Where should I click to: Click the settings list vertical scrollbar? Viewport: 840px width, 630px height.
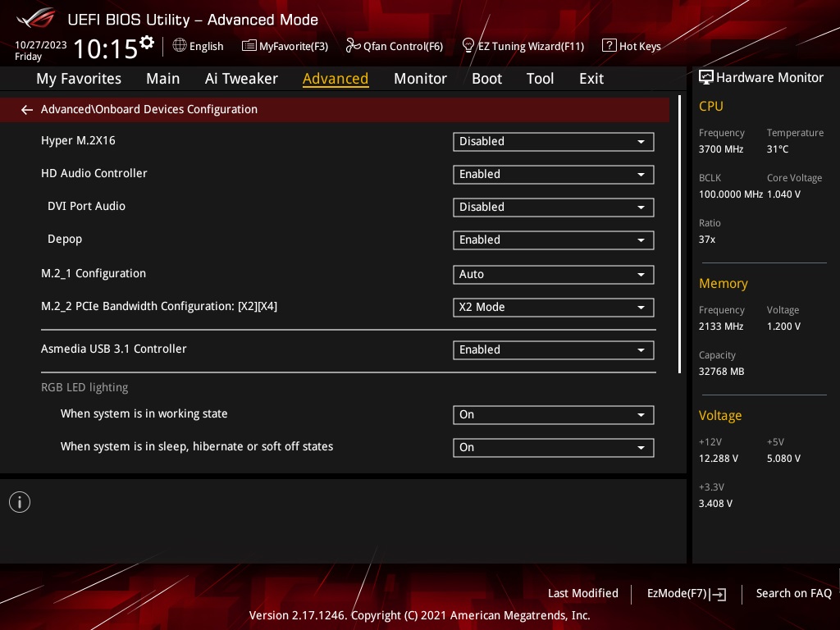(680, 234)
